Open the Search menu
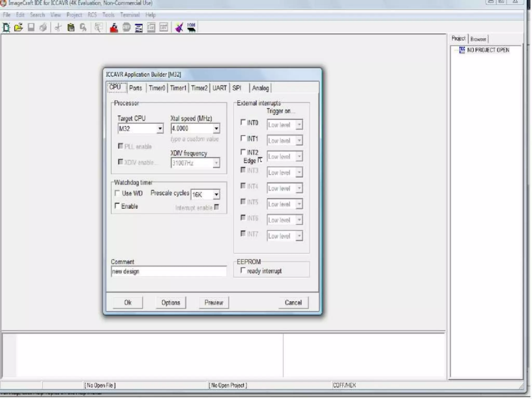The width and height of the screenshot is (532, 399). (37, 15)
